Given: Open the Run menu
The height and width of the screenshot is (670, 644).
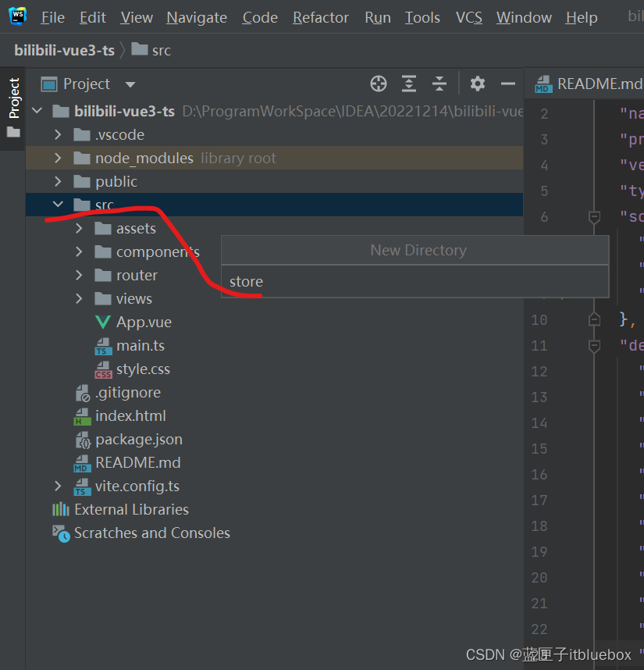Looking at the screenshot, I should (378, 17).
